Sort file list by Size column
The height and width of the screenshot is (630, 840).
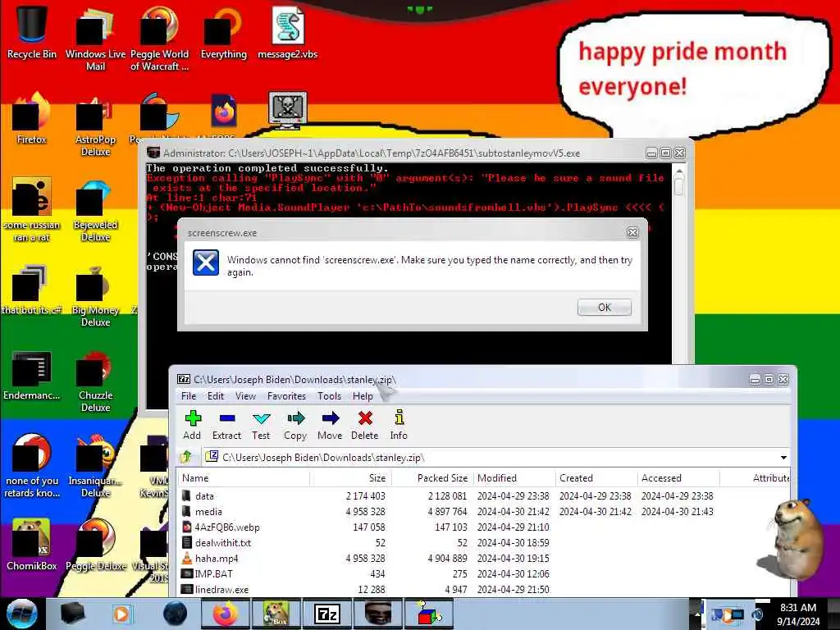pos(351,478)
